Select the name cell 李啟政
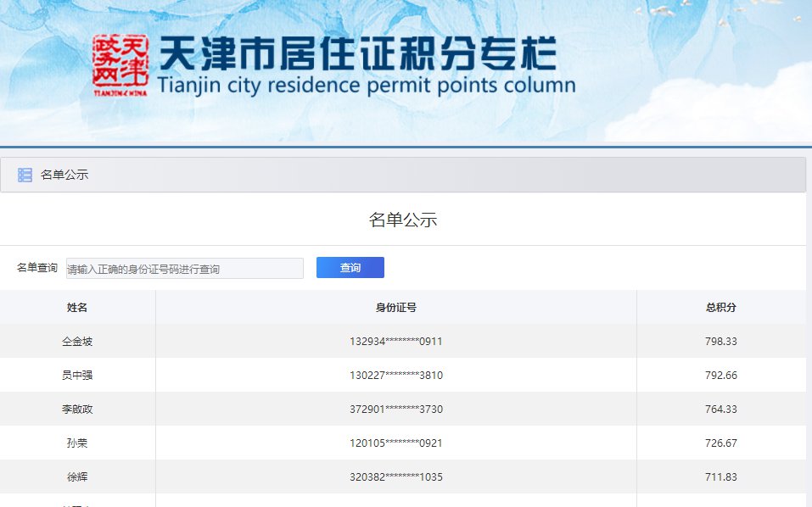This screenshot has height=507, width=812. click(77, 409)
